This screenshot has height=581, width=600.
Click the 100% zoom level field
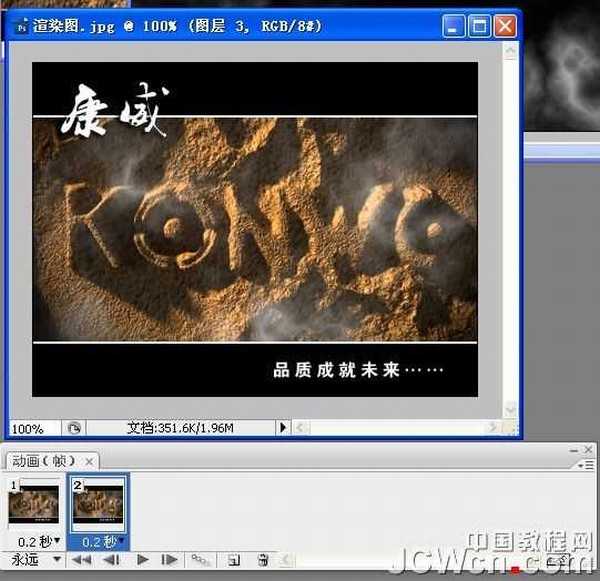coord(28,428)
